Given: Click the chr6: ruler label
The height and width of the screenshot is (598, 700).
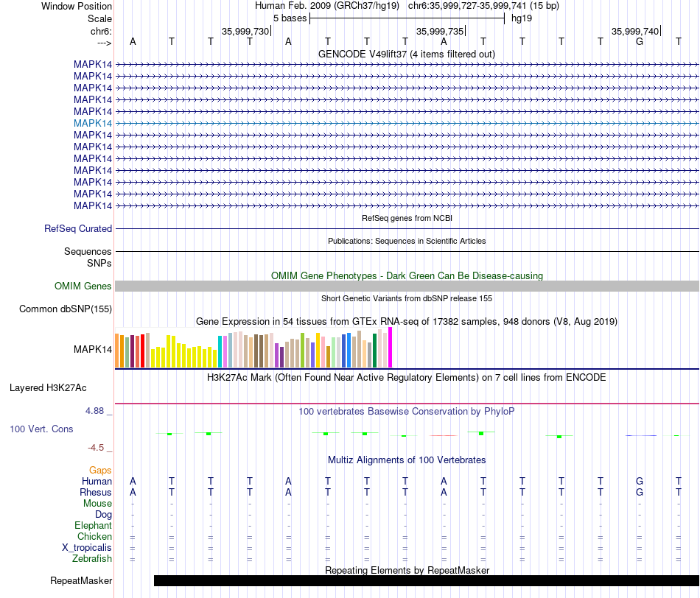Looking at the screenshot, I should [x=101, y=31].
